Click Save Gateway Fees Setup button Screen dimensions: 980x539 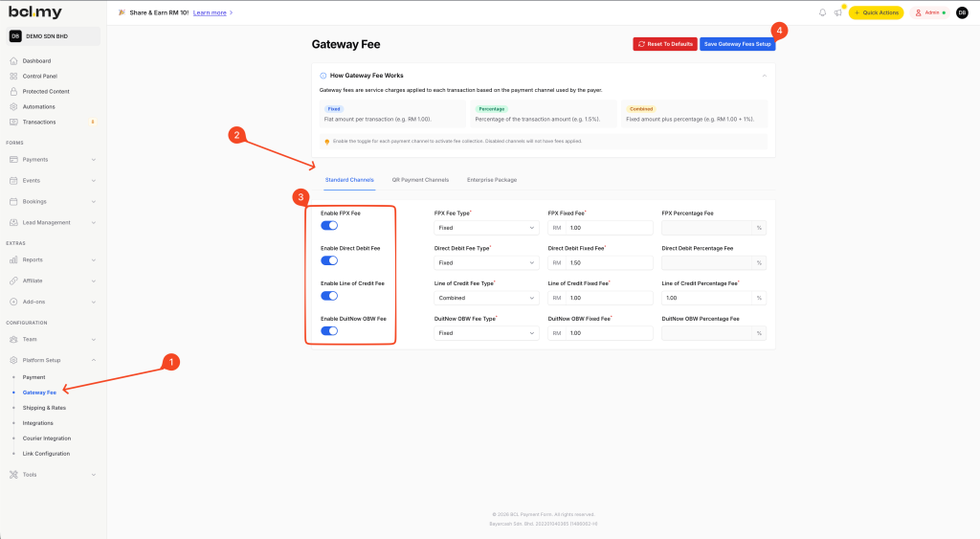(737, 44)
